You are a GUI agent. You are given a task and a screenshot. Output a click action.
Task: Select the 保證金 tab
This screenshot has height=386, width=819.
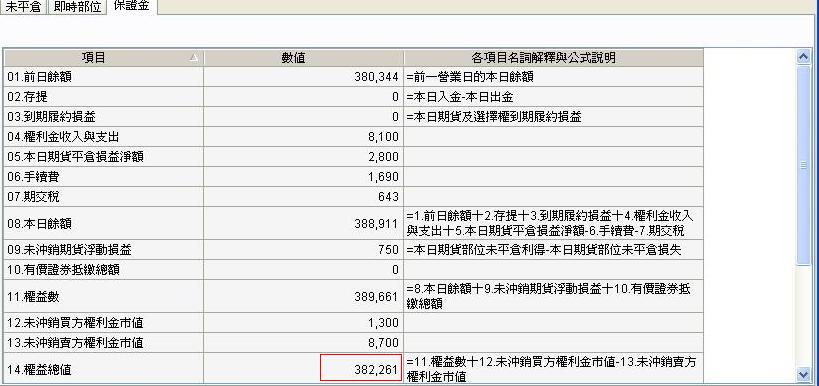click(x=132, y=6)
